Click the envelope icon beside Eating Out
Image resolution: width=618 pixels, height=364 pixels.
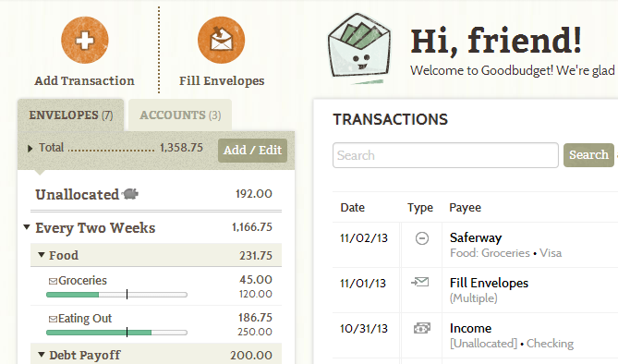pyautogui.click(x=53, y=319)
